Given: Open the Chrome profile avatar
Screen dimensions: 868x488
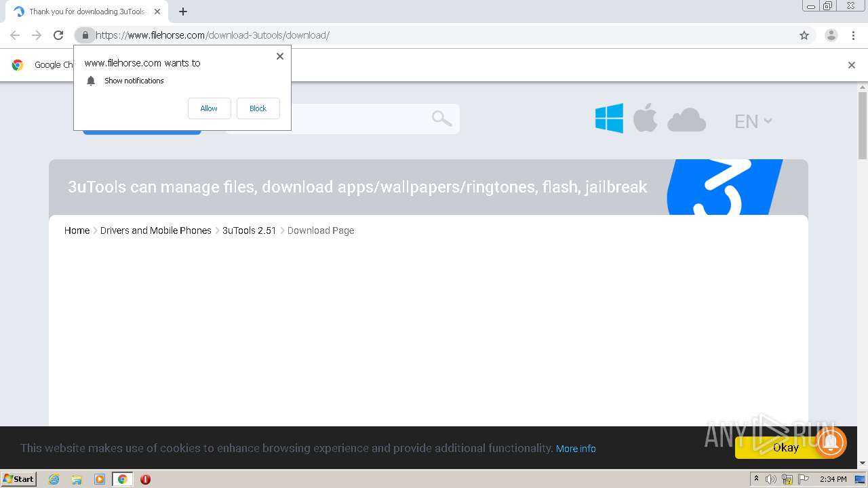Looking at the screenshot, I should (831, 35).
